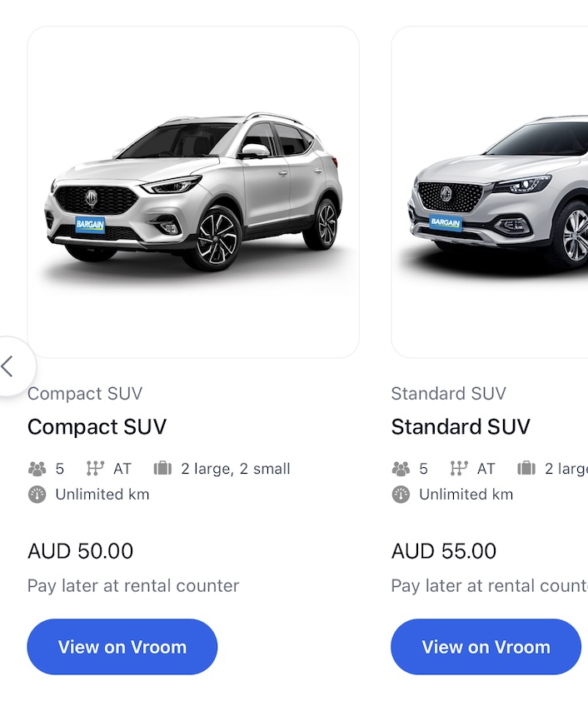Image resolution: width=588 pixels, height=716 pixels.
Task: Click the Compact SUV mileage gauge icon
Action: tap(37, 495)
